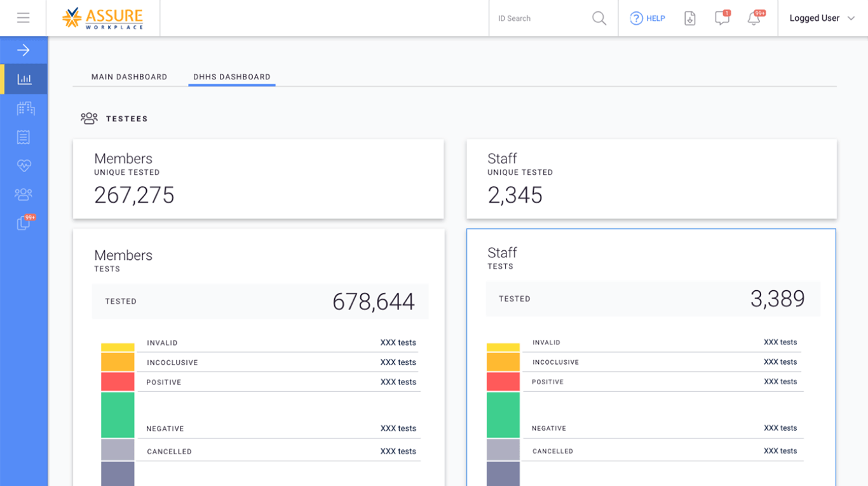Click the Members unique tested value 267,275
Screen dimensions: 868x486
(x=134, y=195)
